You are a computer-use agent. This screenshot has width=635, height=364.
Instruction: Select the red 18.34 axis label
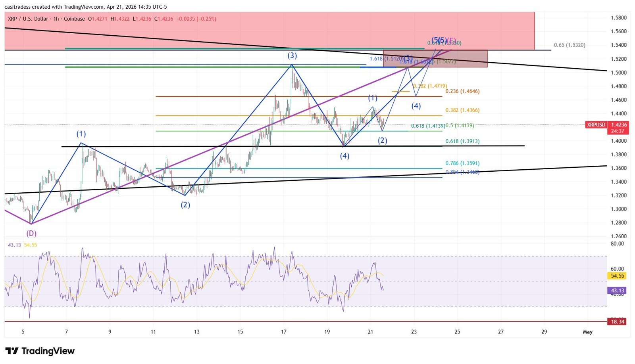[x=617, y=322]
